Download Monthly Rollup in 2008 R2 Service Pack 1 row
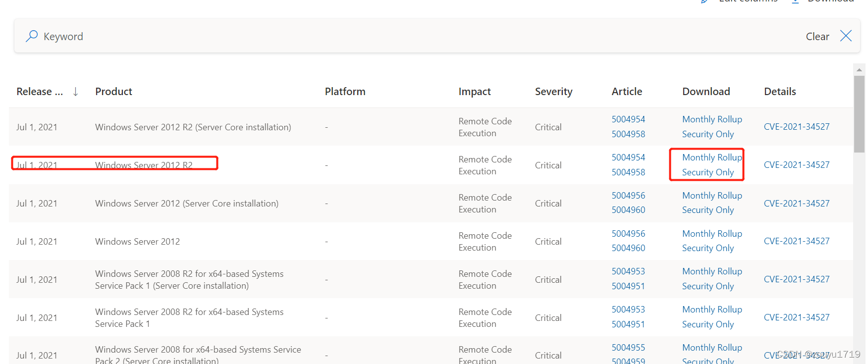868x364 pixels. point(712,310)
